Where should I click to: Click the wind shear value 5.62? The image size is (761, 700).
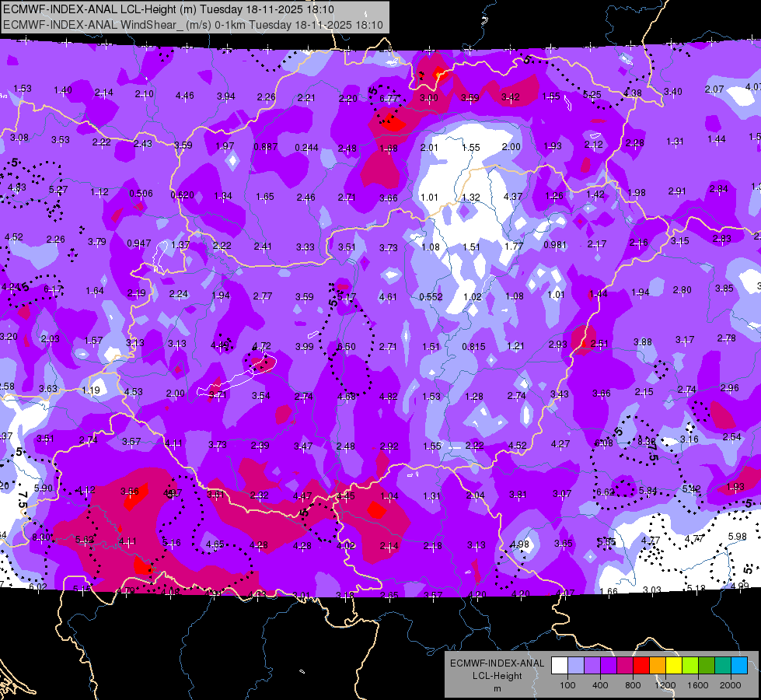tap(85, 539)
